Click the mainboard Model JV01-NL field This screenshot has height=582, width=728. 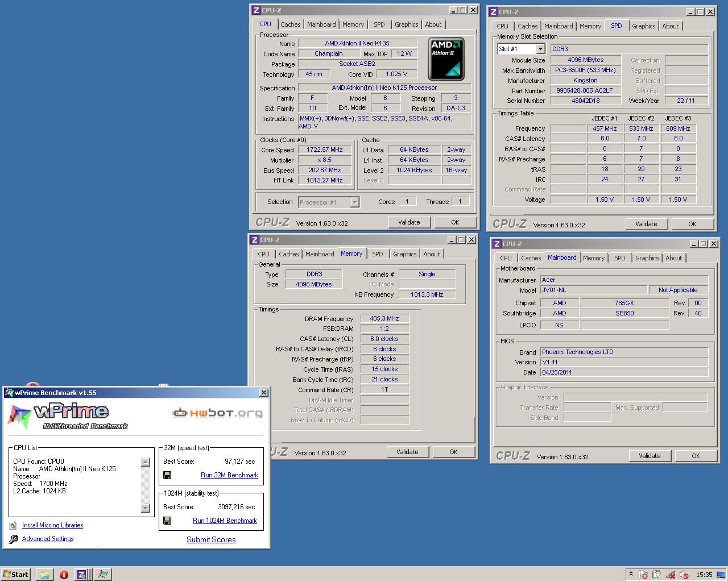click(594, 290)
